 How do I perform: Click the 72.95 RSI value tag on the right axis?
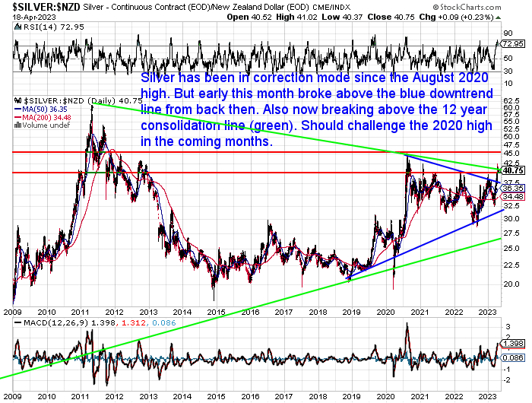point(513,44)
